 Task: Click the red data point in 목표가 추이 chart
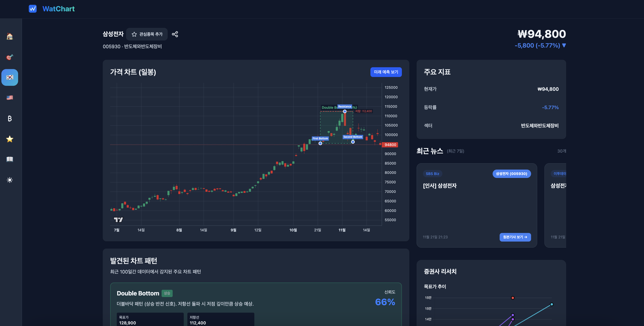513,298
